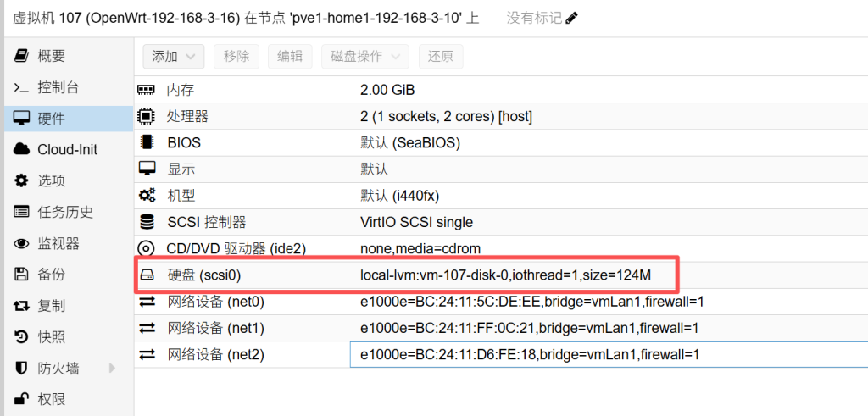
Task: Click the 任务历史 list icon
Action: point(22,212)
